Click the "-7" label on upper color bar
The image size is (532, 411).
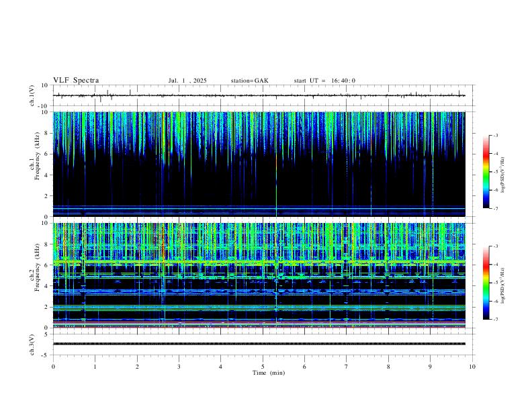495,209
